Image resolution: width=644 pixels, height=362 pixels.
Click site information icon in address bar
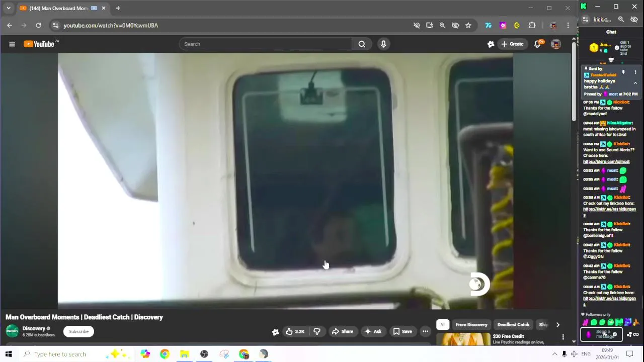pyautogui.click(x=55, y=25)
